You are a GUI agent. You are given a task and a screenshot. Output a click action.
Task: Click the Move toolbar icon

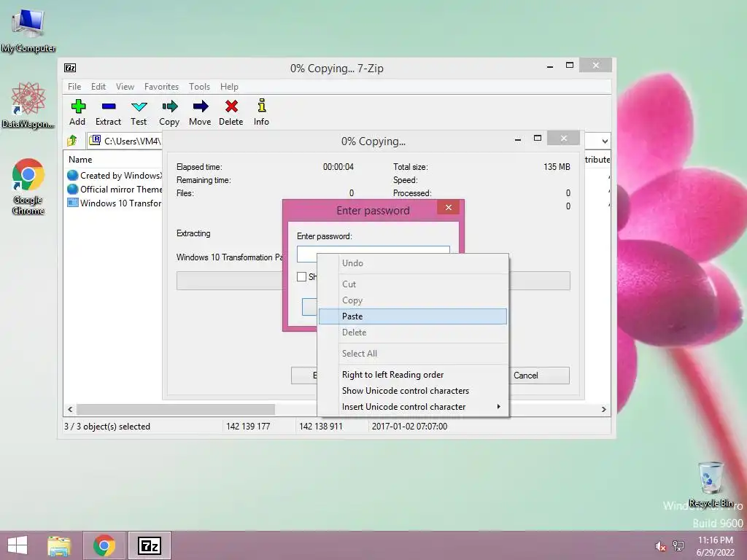pyautogui.click(x=200, y=112)
